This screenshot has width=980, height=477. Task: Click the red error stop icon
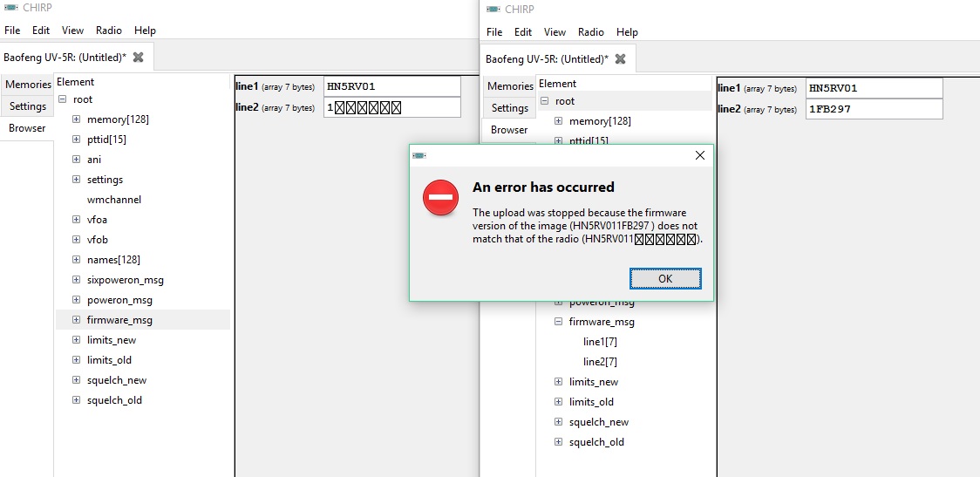440,197
